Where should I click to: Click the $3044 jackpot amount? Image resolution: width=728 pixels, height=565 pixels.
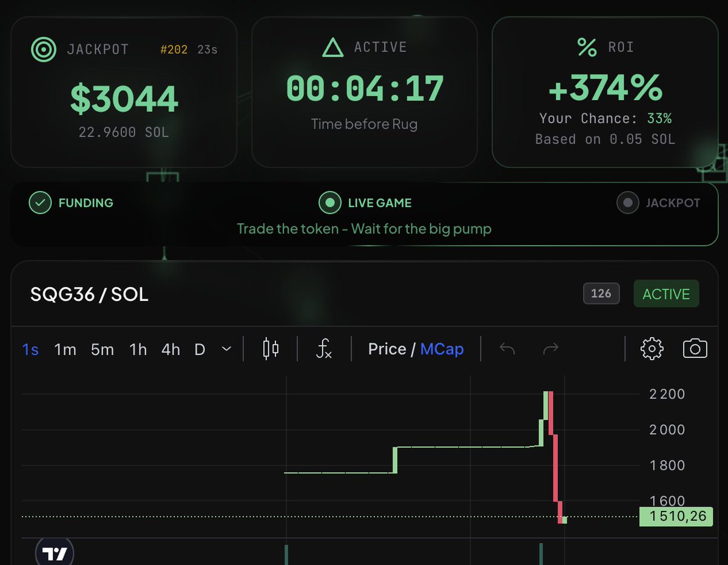click(x=124, y=99)
